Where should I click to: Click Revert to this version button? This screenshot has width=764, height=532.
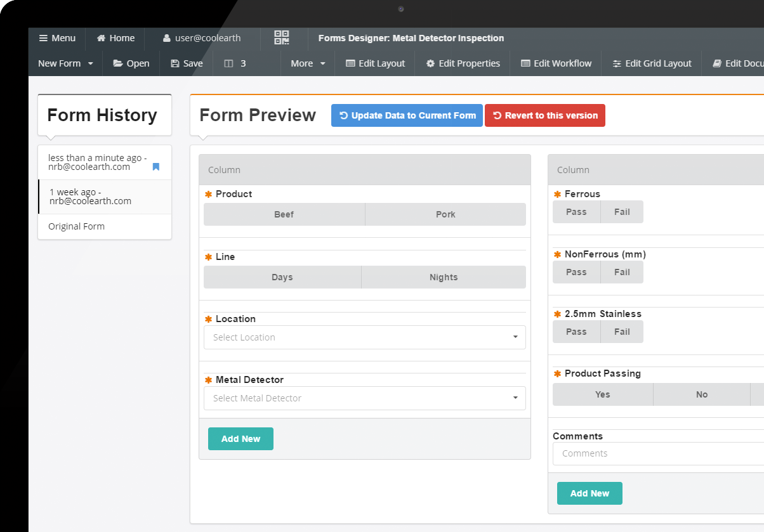(545, 115)
